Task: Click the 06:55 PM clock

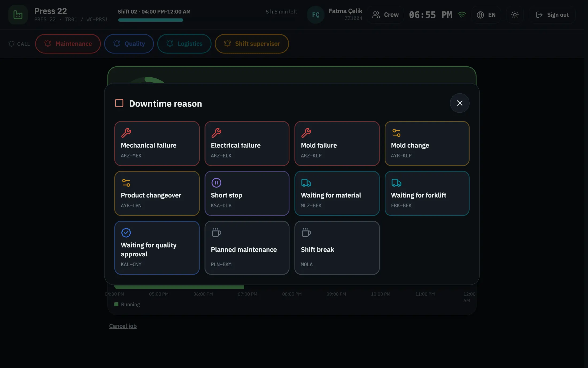Action: 431,15
